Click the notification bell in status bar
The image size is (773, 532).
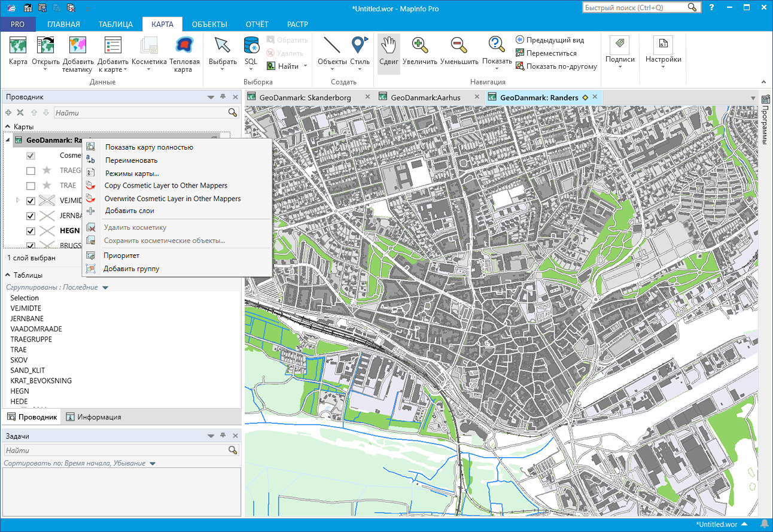coord(764,524)
